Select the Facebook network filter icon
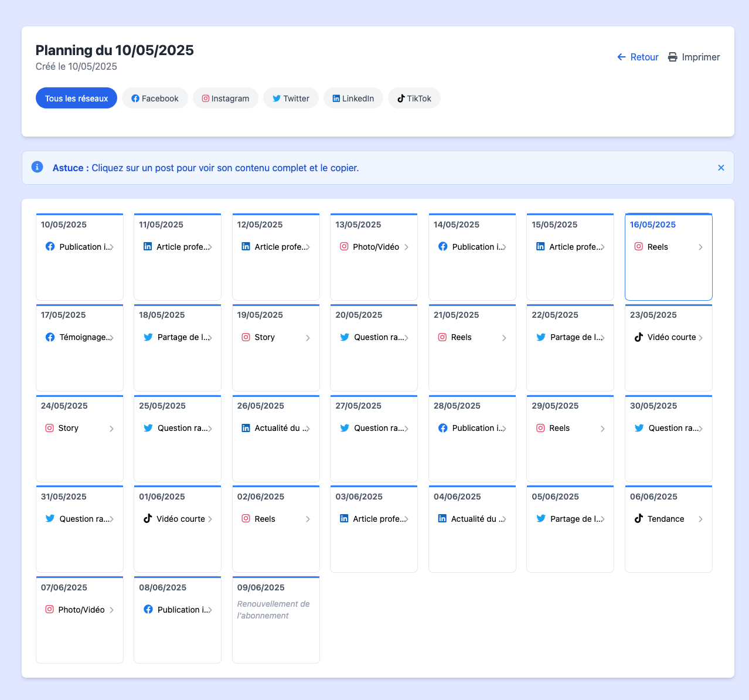Screen dimensions: 749x700 (135, 98)
